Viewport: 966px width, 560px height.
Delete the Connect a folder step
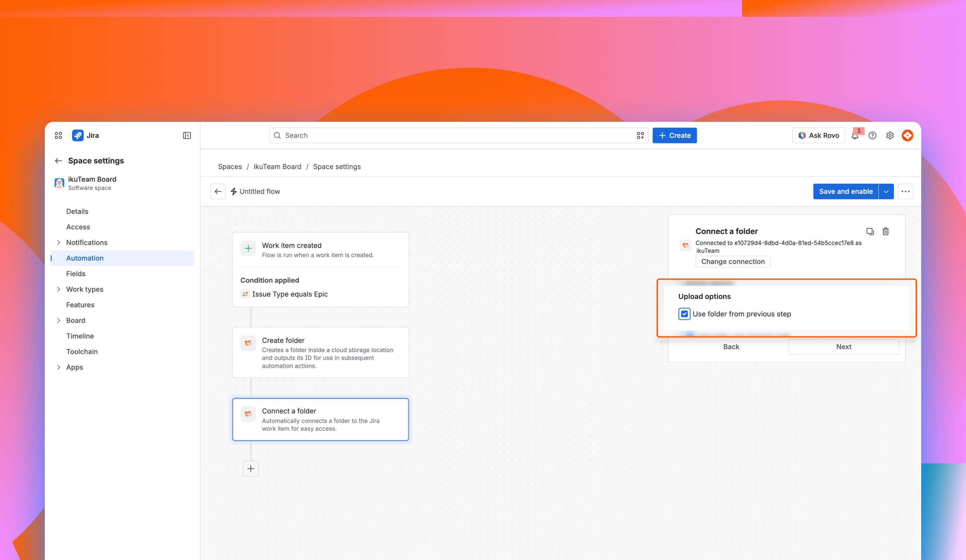[885, 231]
